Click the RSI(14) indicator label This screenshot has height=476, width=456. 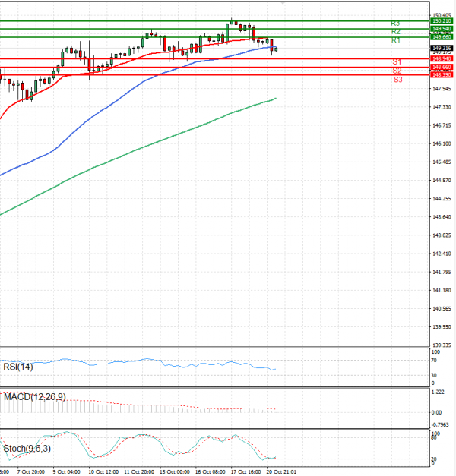[x=18, y=367]
